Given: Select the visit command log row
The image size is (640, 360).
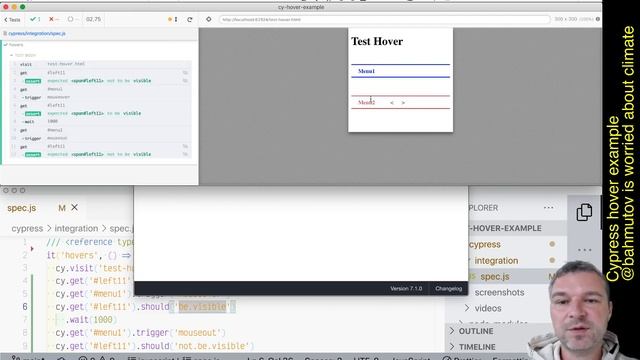Looking at the screenshot, I should point(100,64).
